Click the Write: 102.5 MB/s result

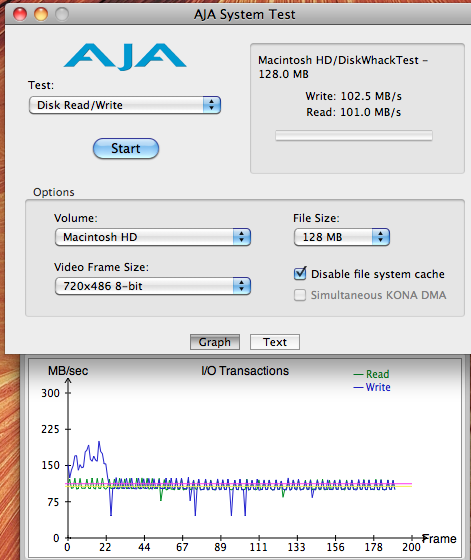[354, 96]
